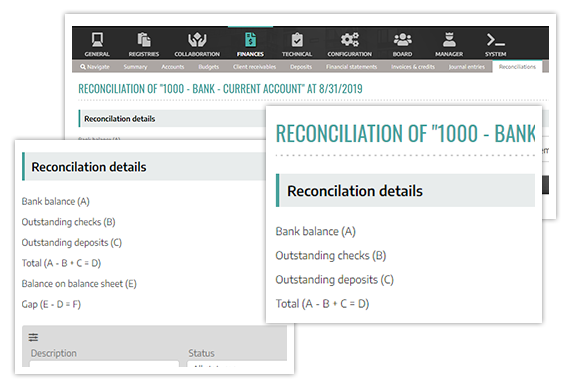Click 'Outstanding deposits (C)' in right panel

[x=334, y=280]
